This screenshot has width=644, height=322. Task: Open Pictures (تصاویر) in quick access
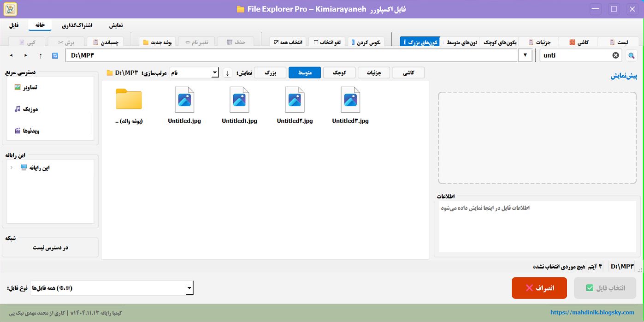[x=26, y=87]
